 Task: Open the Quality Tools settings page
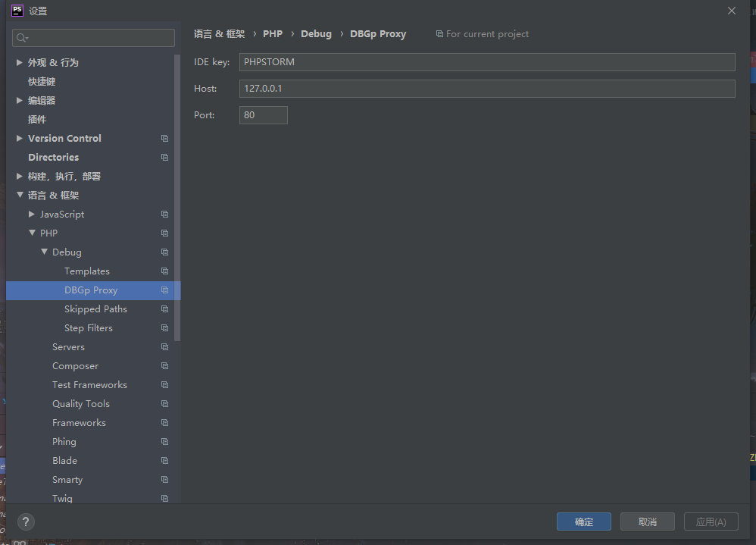coord(81,404)
